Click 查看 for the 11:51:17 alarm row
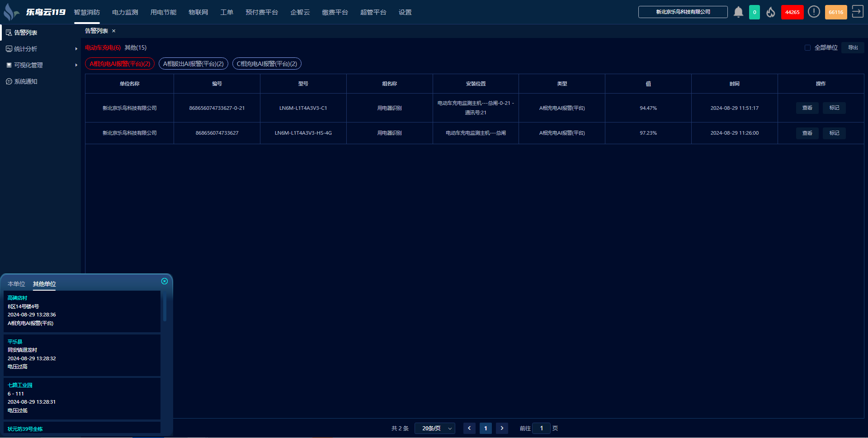This screenshot has width=868, height=438. click(807, 108)
